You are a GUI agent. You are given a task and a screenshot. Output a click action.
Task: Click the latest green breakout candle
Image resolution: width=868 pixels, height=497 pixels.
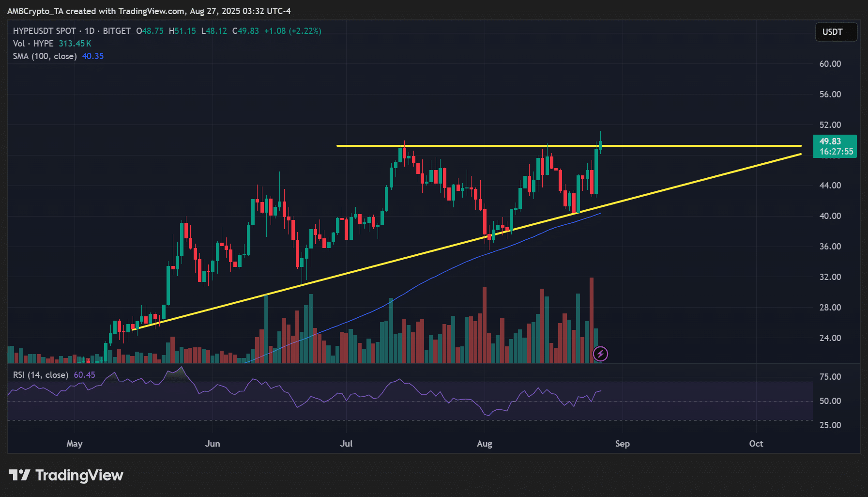[600, 144]
